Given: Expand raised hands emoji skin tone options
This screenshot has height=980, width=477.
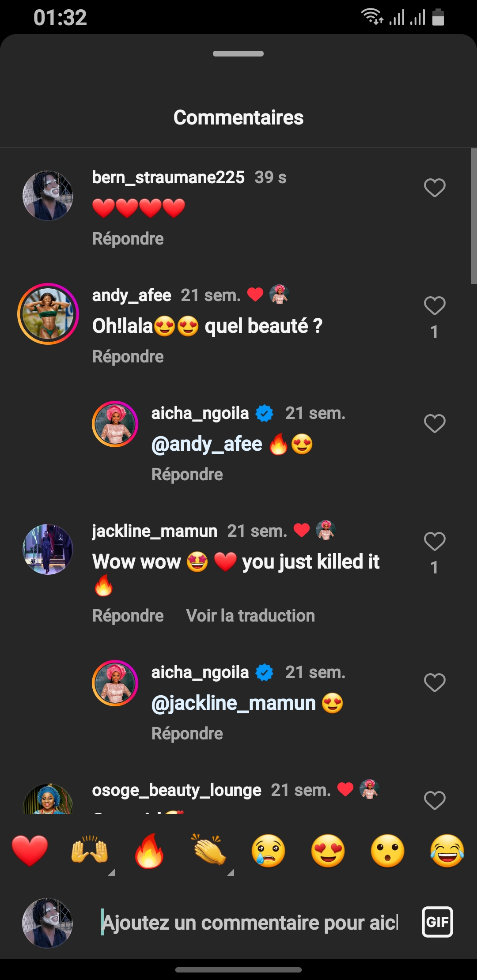Looking at the screenshot, I should point(111,872).
